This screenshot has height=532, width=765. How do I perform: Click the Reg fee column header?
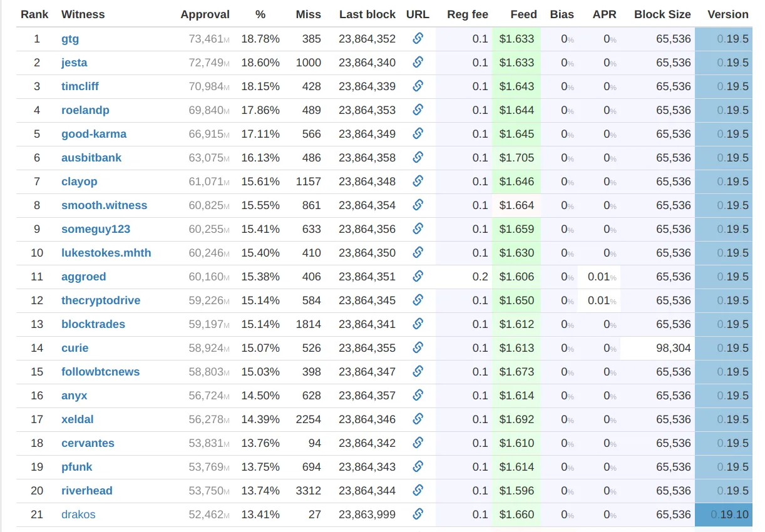pos(468,14)
